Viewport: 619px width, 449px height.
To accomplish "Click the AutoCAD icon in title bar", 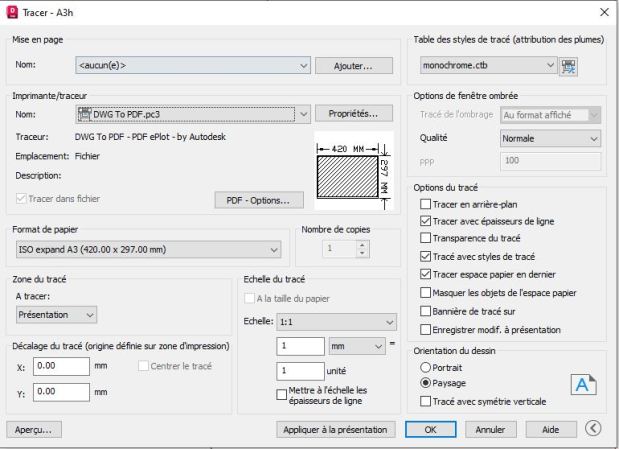I will click(11, 10).
